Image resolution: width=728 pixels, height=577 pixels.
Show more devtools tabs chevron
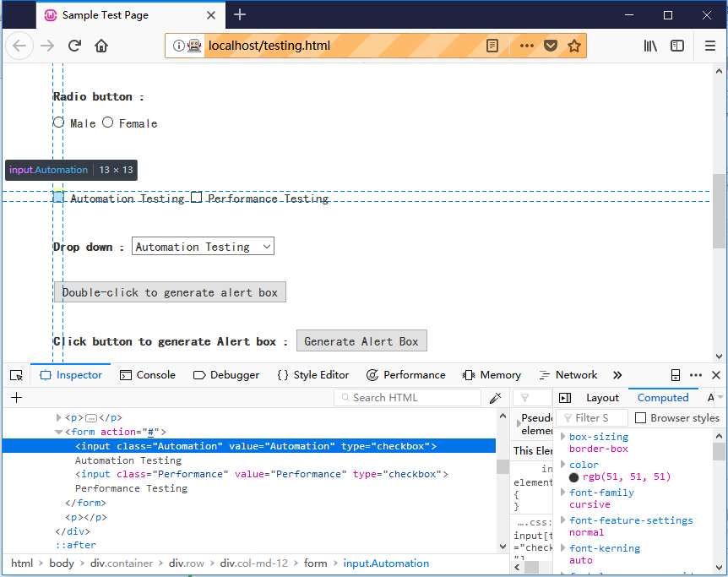pyautogui.click(x=617, y=375)
